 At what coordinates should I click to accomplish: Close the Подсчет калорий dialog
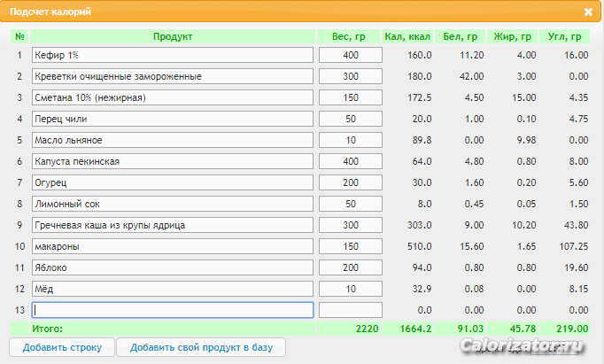click(589, 12)
